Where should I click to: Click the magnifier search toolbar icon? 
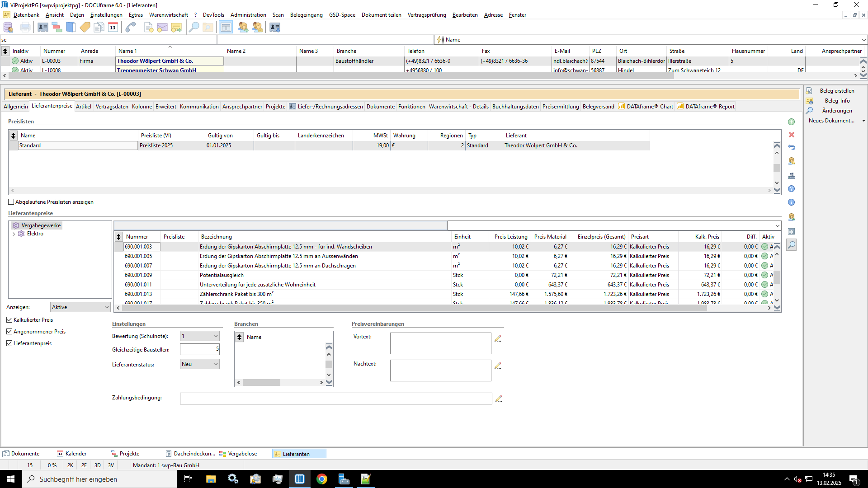coord(194,28)
